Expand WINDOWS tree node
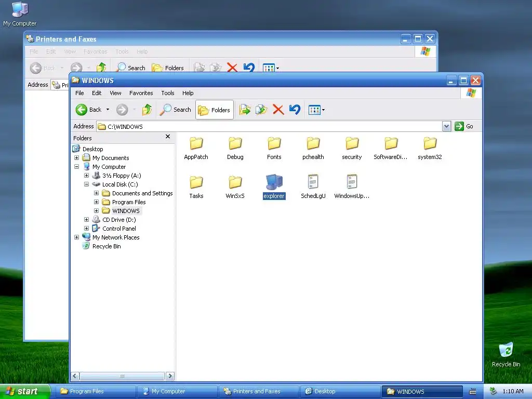Viewport: 532px width, 399px height. click(x=96, y=211)
